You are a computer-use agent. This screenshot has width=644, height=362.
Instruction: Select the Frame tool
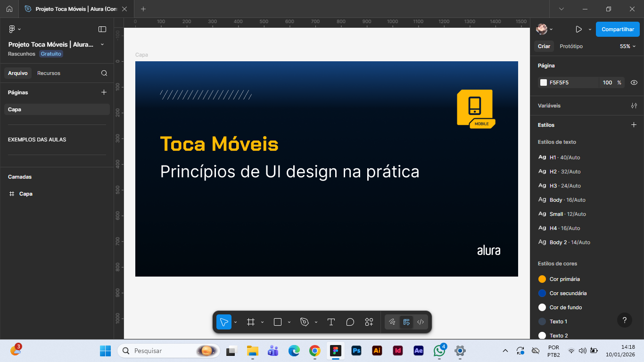click(x=251, y=322)
